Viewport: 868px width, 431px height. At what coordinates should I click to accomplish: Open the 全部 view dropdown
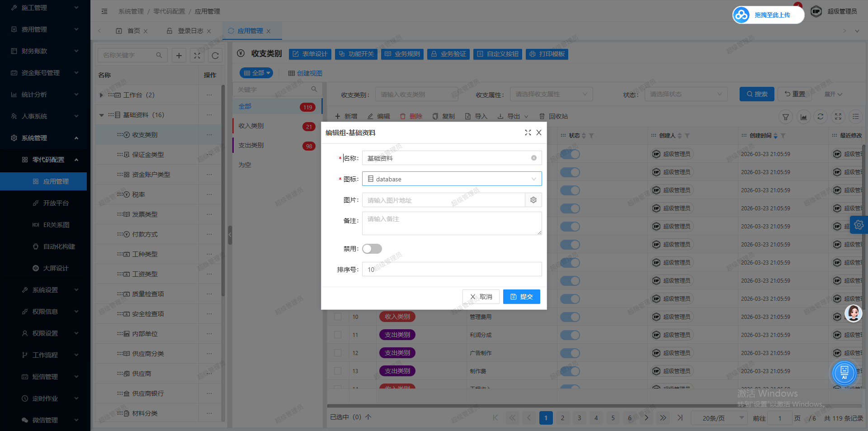[256, 73]
